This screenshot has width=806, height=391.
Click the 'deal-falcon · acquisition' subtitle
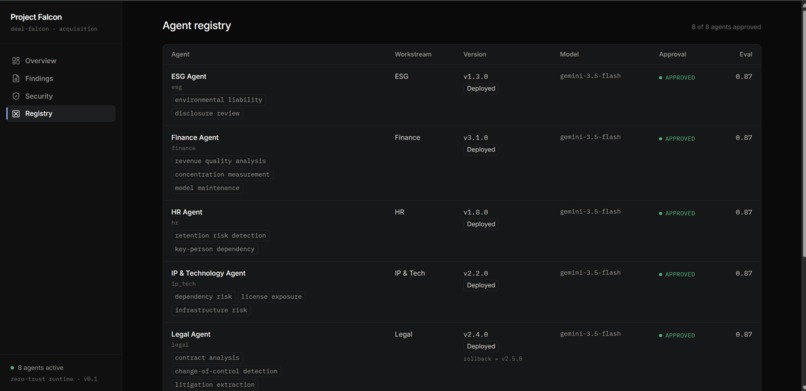54,29
